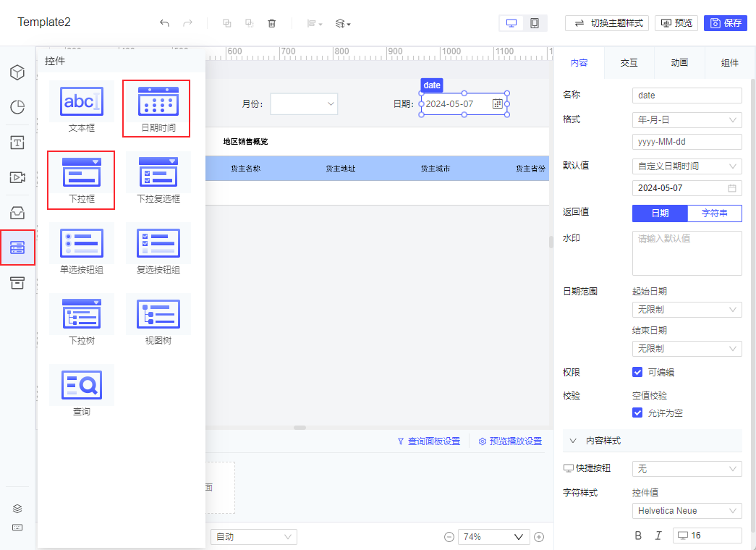756x550 pixels.
Task: Click the 切换主题样式 button
Action: coord(606,23)
